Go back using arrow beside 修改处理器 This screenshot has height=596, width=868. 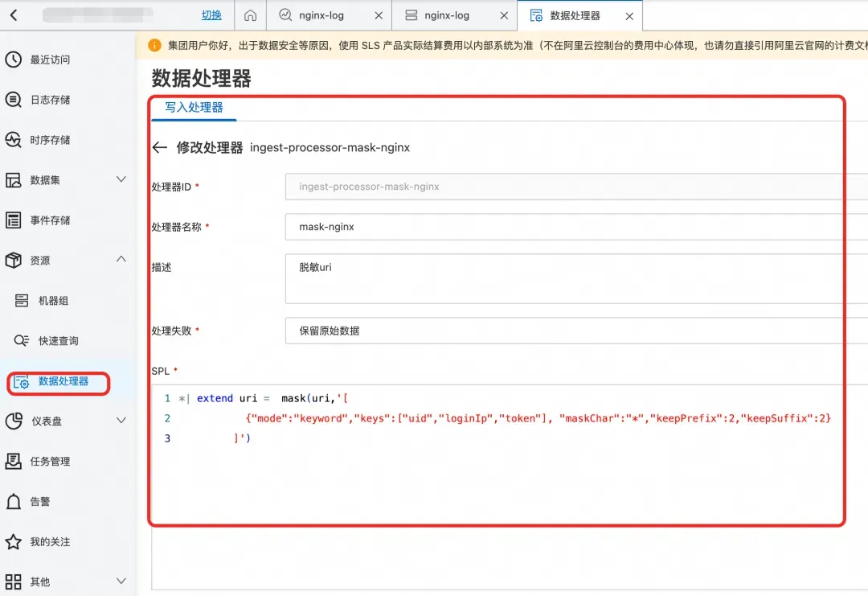pos(159,147)
